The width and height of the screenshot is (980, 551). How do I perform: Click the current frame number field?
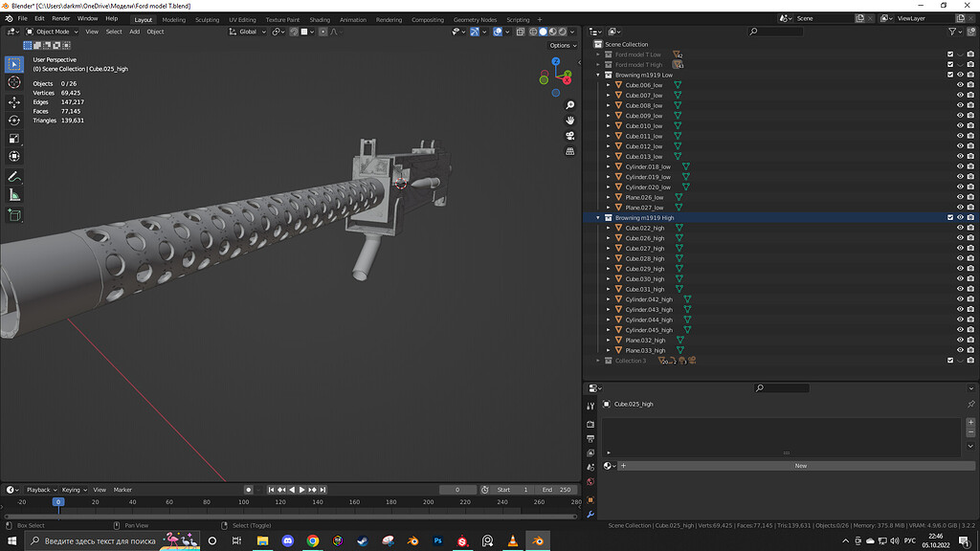(457, 490)
